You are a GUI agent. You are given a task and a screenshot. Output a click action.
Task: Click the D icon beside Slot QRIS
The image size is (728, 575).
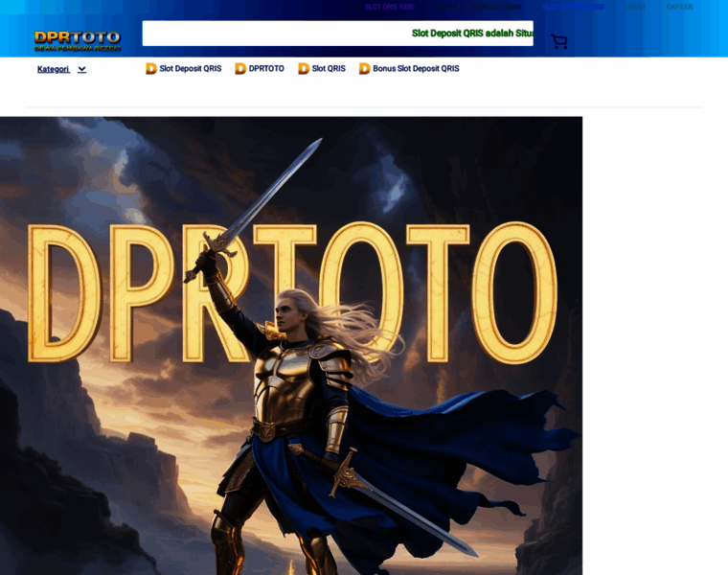pos(304,69)
